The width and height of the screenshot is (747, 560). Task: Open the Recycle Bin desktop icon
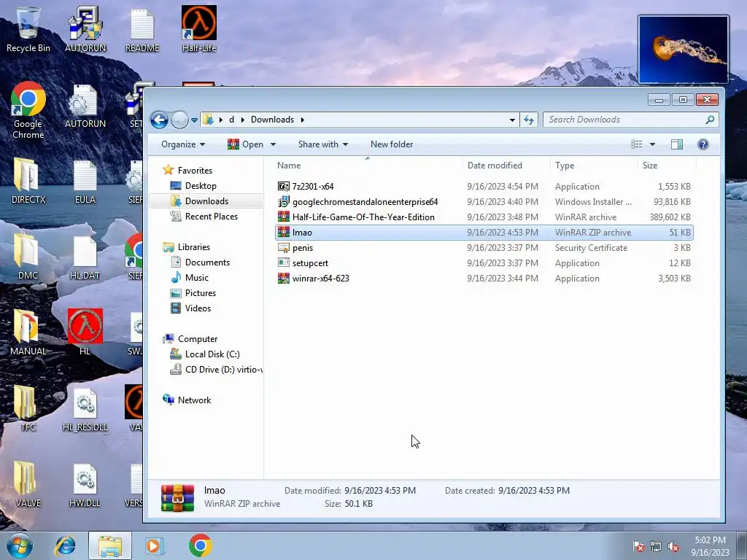28,29
